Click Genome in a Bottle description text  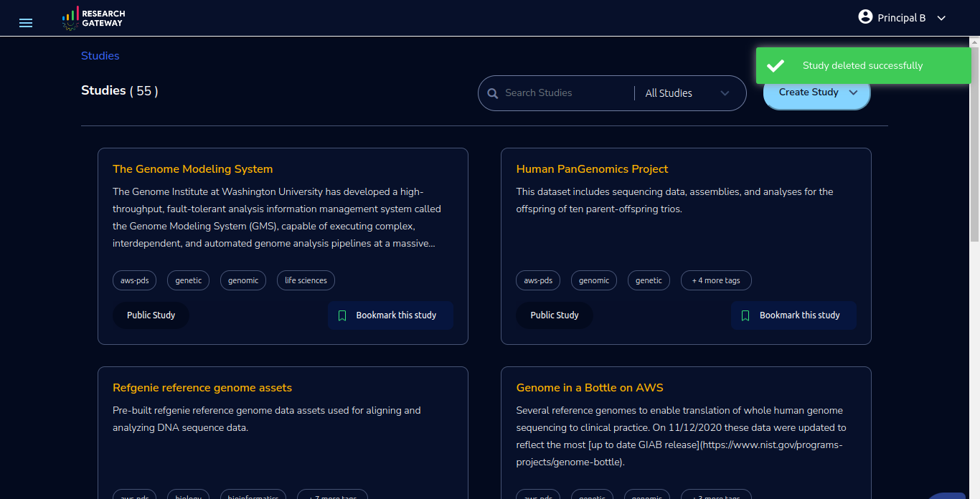[682, 437]
